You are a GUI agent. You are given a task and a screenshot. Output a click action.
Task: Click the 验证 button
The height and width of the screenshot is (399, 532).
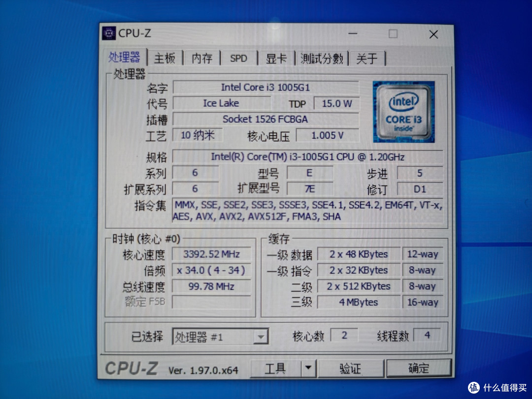pyautogui.click(x=351, y=368)
